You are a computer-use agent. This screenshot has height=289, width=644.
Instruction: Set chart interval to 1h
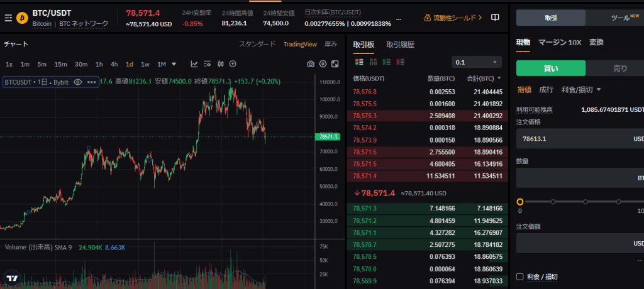click(99, 65)
